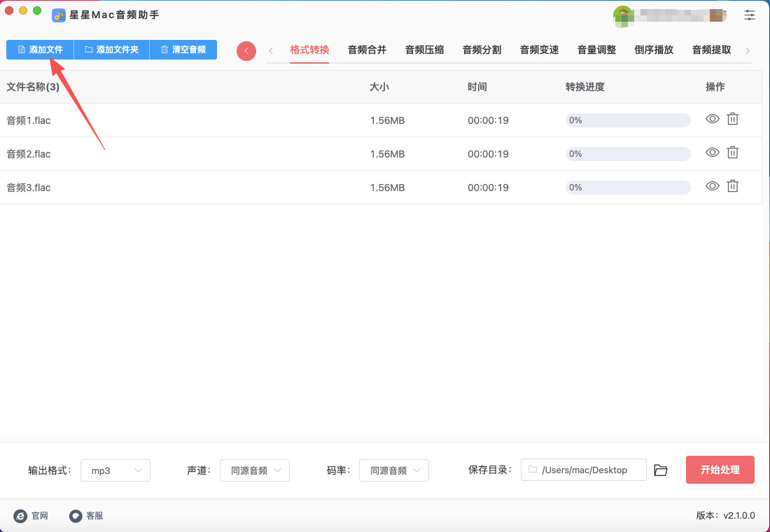Expand the 输出格式 mp3 dropdown

(115, 470)
